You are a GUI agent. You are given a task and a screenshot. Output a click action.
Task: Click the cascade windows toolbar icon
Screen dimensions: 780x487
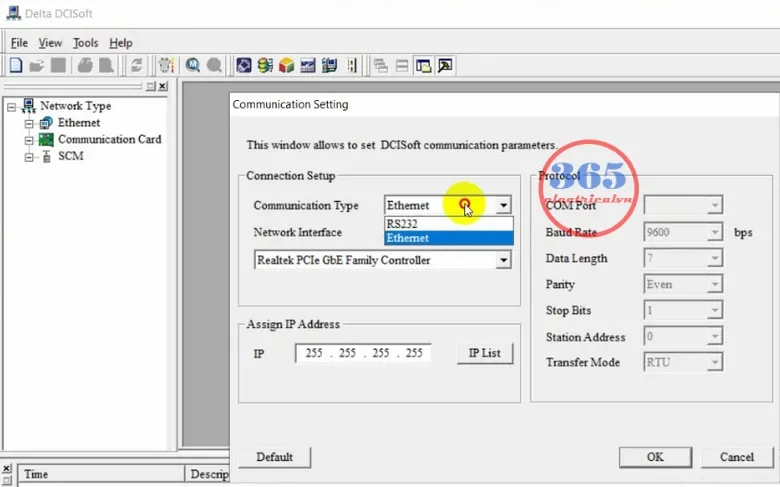coord(381,65)
